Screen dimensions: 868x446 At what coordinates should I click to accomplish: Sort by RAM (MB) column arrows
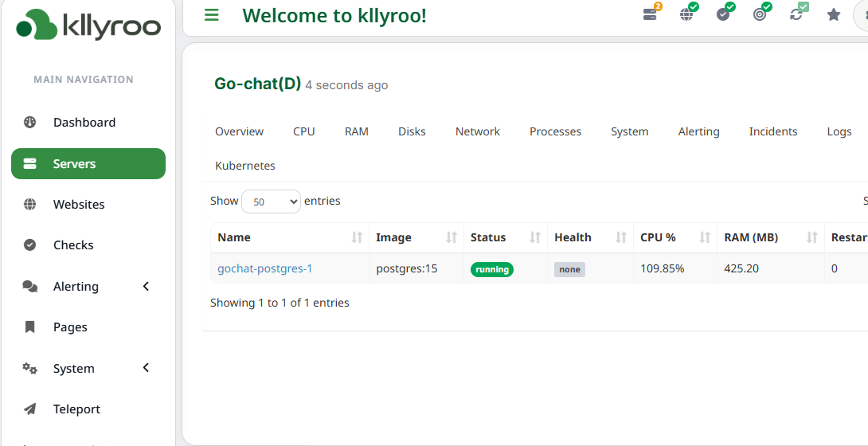(x=812, y=237)
